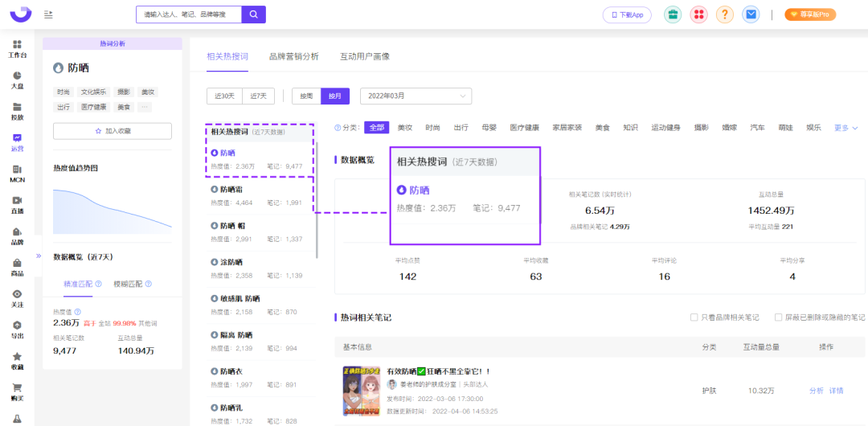Open the 大盘 pie chart sidebar icon
868x426 pixels.
(x=17, y=80)
